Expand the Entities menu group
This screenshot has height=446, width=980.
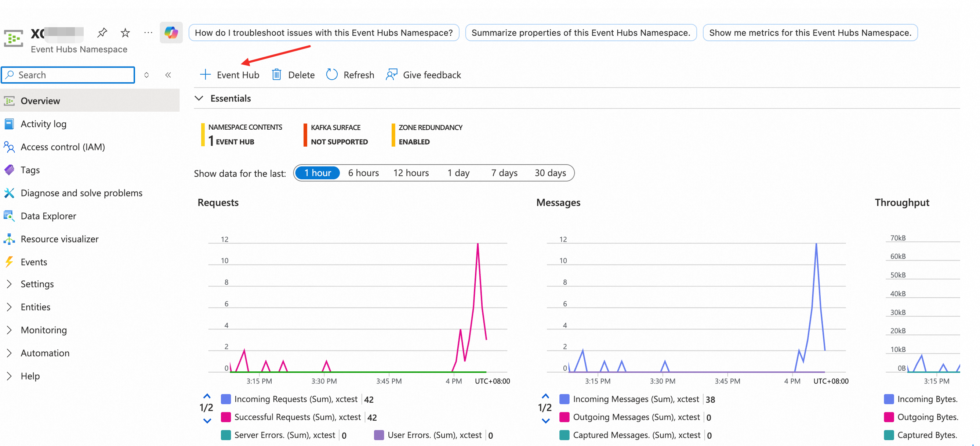(10, 307)
